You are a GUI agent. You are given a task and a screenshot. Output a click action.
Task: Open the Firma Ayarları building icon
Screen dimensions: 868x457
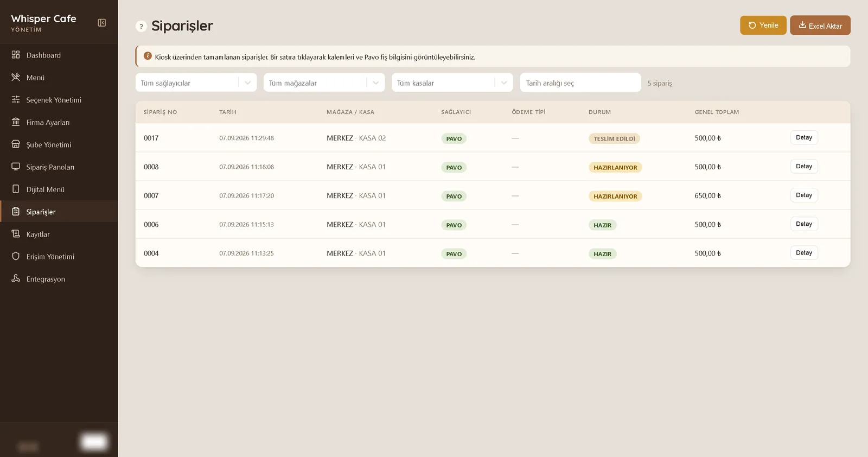16,122
